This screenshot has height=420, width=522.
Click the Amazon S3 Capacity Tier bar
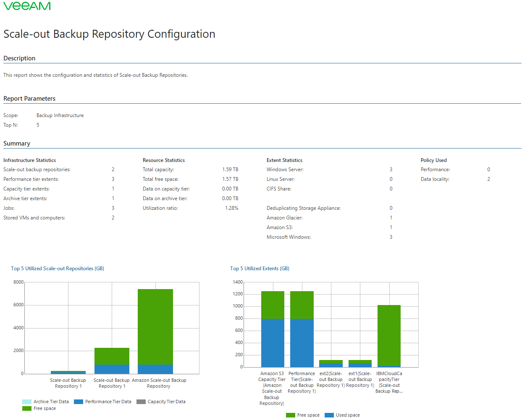pos(273,329)
